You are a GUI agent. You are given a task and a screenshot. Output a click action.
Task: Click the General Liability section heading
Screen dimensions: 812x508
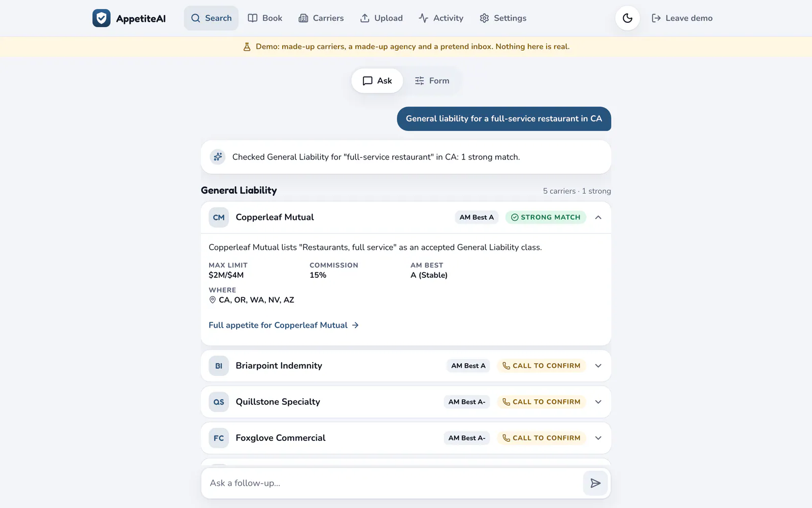pos(239,190)
